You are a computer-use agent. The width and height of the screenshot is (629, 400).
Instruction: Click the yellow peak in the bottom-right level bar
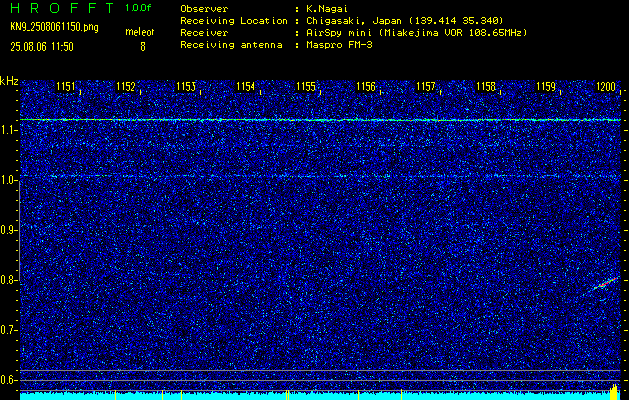(614, 392)
